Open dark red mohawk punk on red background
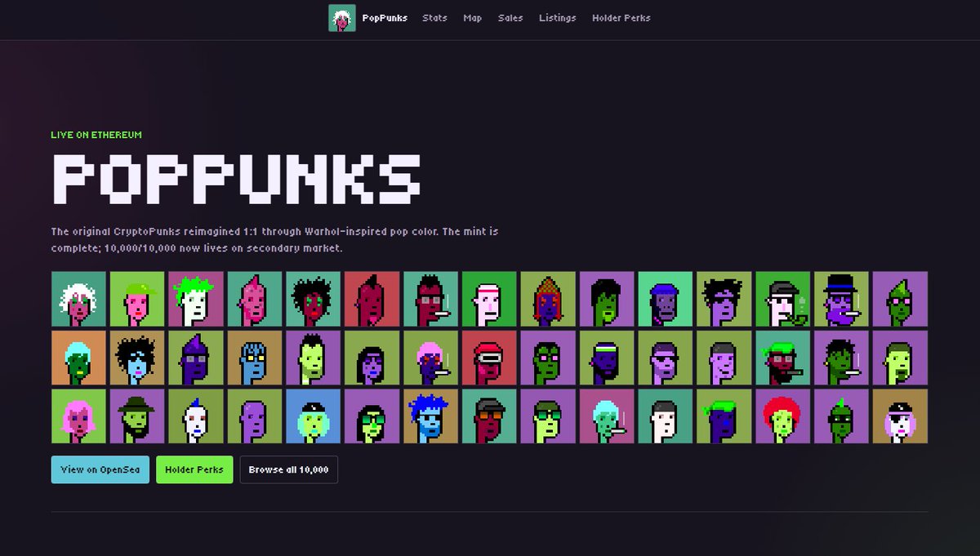Viewport: 980px width, 556px height. (x=372, y=299)
